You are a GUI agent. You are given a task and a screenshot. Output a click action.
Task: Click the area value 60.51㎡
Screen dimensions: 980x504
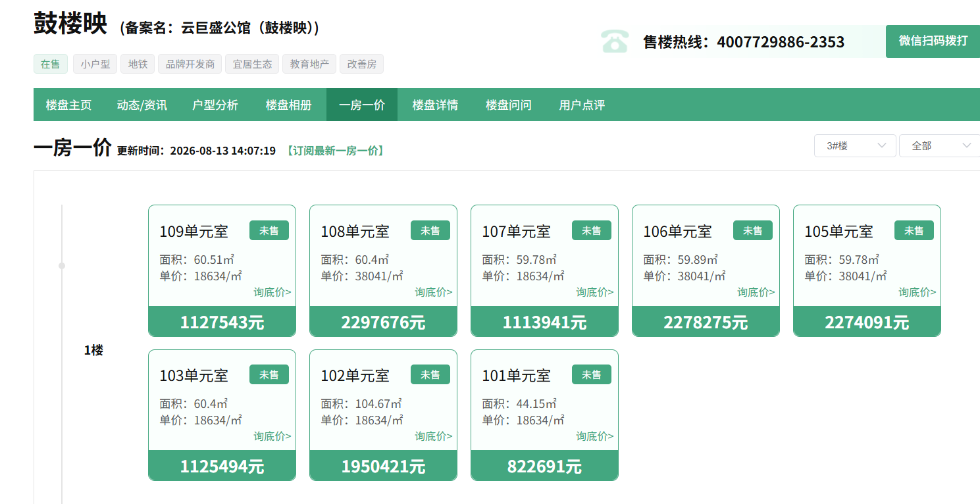214,260
